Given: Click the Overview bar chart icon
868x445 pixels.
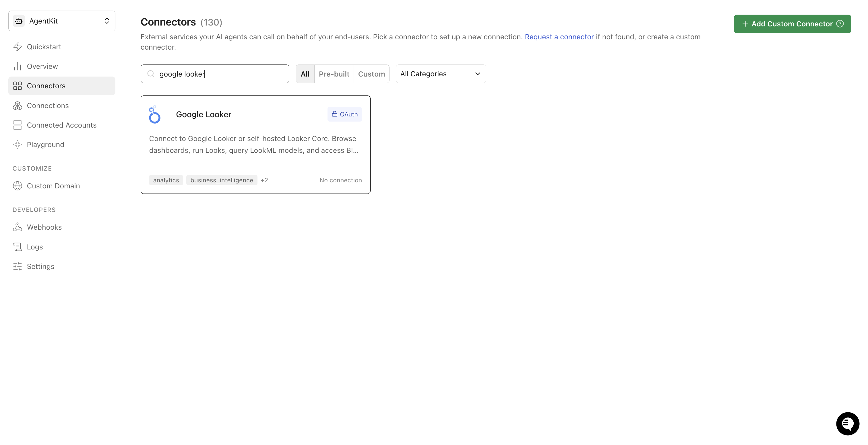Looking at the screenshot, I should click(x=18, y=66).
